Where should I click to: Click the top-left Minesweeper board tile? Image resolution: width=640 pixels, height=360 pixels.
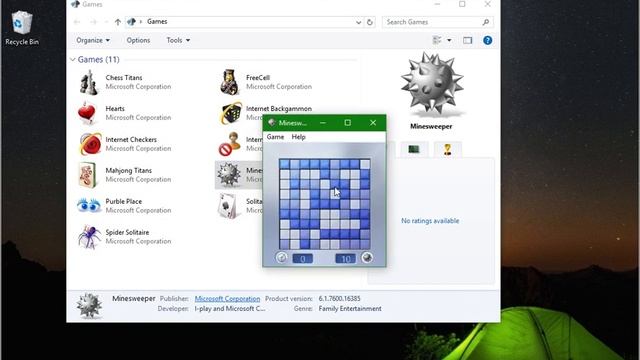point(284,164)
